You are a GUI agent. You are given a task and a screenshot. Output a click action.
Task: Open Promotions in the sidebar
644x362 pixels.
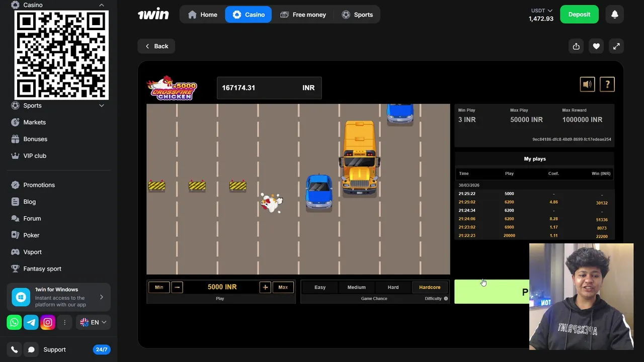point(39,185)
